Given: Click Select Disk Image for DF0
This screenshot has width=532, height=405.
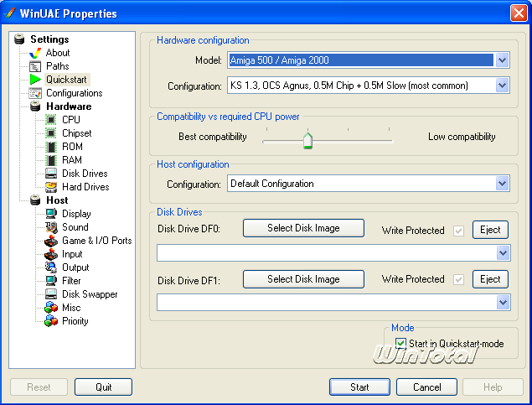Looking at the screenshot, I should (x=303, y=228).
